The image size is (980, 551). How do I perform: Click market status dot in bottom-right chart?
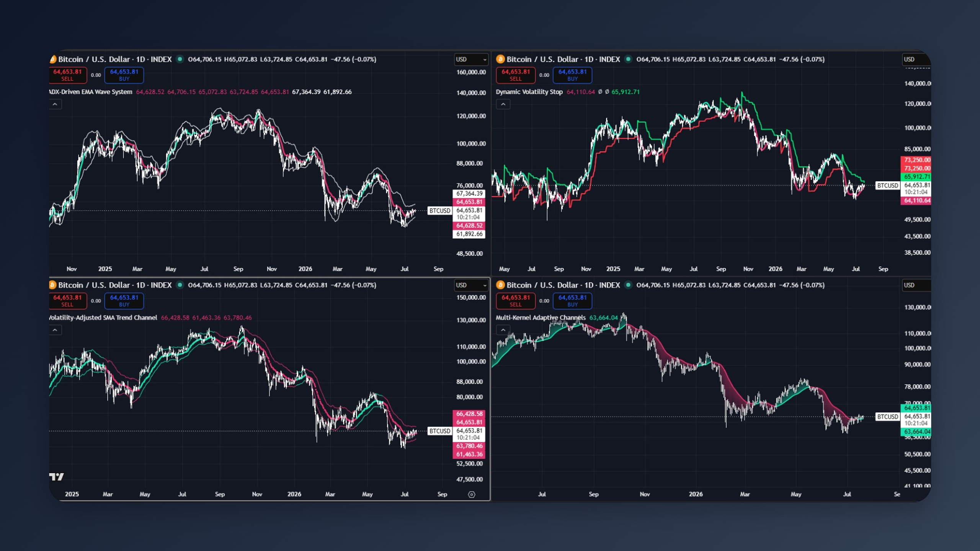628,285
